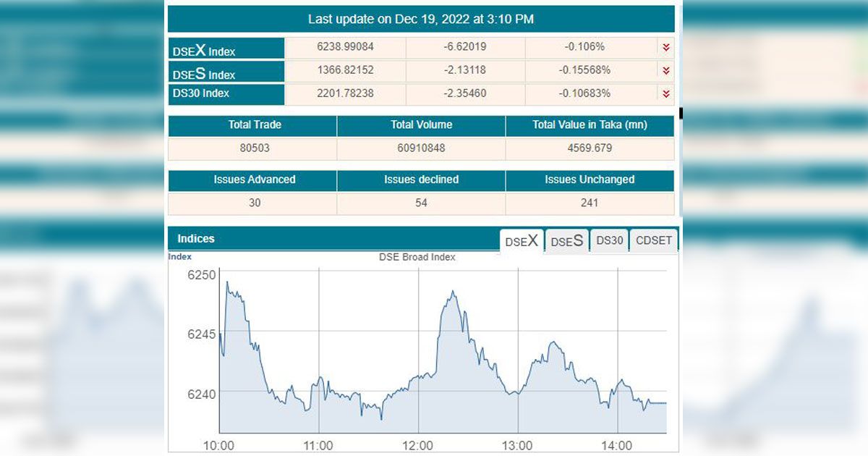Click the DS30 value 2201.78238
This screenshot has height=456, width=868.
(346, 93)
